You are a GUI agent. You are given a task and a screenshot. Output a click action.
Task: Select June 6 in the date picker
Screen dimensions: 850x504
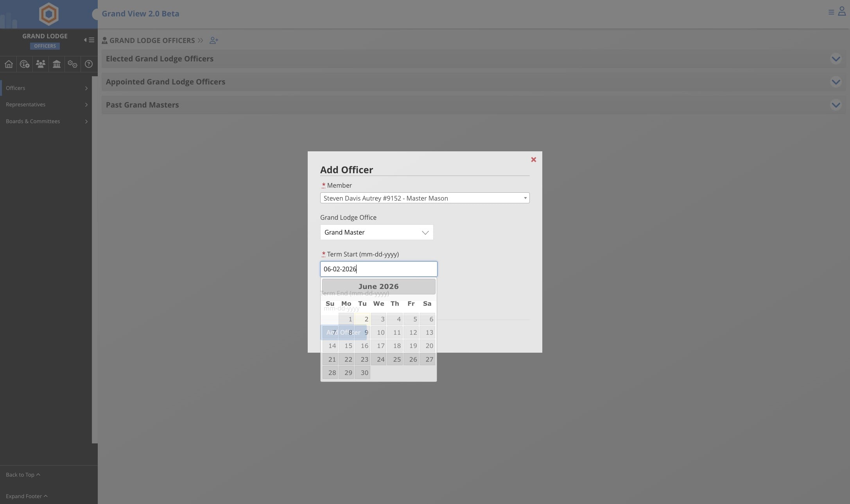coord(427,319)
